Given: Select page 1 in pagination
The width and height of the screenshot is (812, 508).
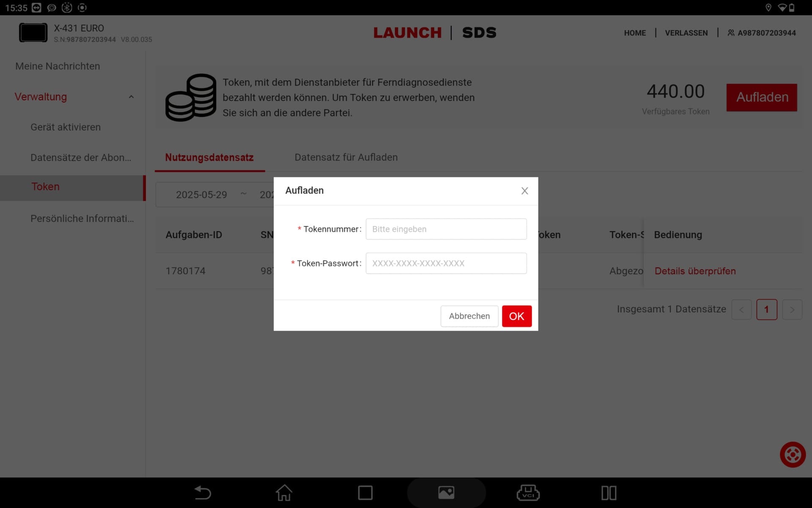Looking at the screenshot, I should coord(767,310).
